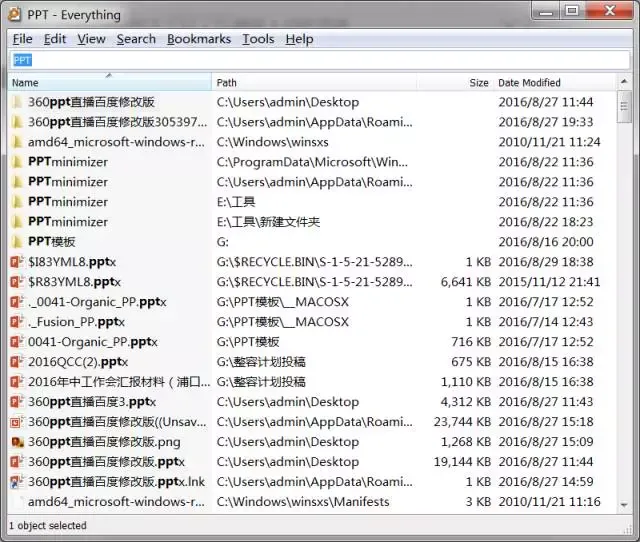Select file name 2016QCC(2).pptx
The image size is (640, 542).
click(x=78, y=362)
